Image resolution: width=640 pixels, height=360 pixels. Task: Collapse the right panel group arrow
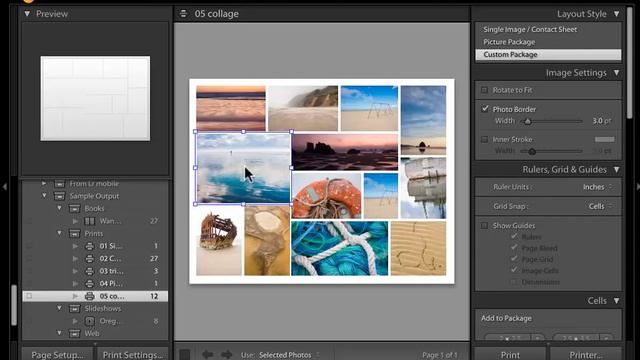tap(638, 187)
